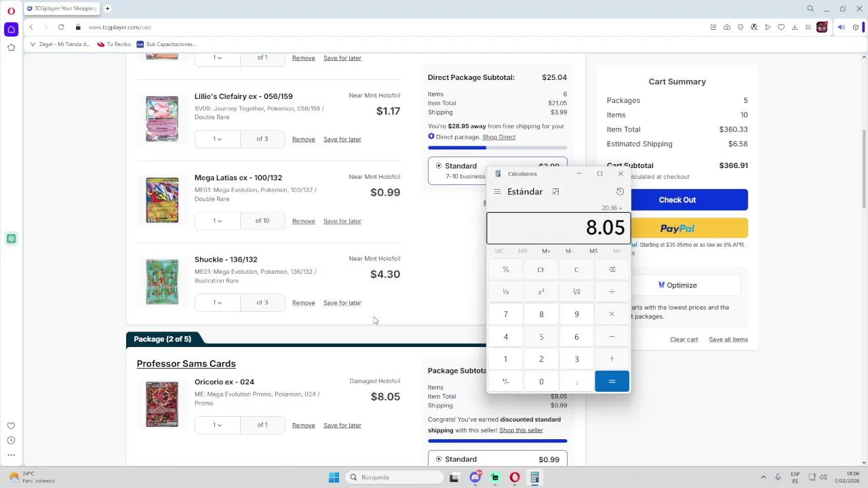Save Mega Latias ex for later
The width and height of the screenshot is (868, 488).
pos(342,221)
